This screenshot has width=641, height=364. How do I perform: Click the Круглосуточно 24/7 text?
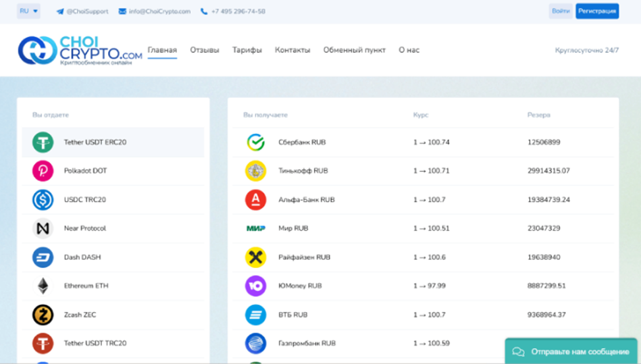(586, 50)
